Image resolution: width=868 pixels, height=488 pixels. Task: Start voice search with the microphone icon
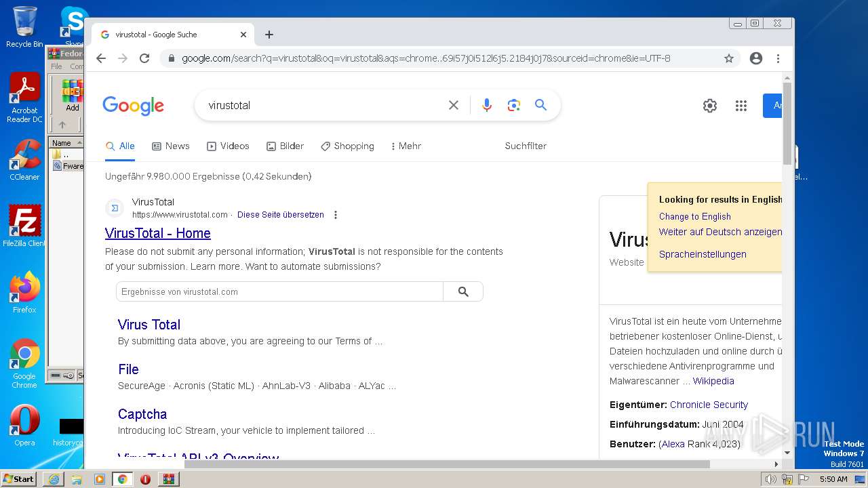tap(486, 105)
